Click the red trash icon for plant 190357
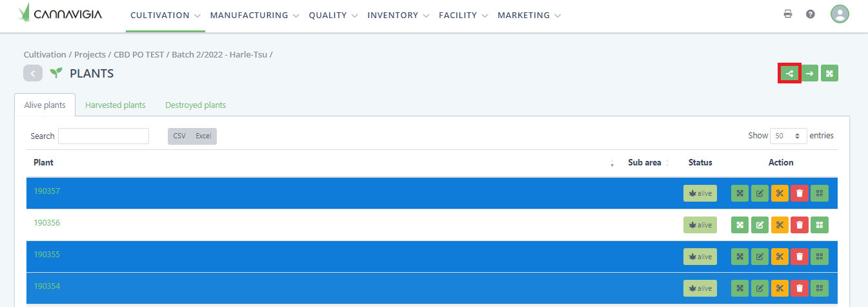868x307 pixels. tap(800, 193)
